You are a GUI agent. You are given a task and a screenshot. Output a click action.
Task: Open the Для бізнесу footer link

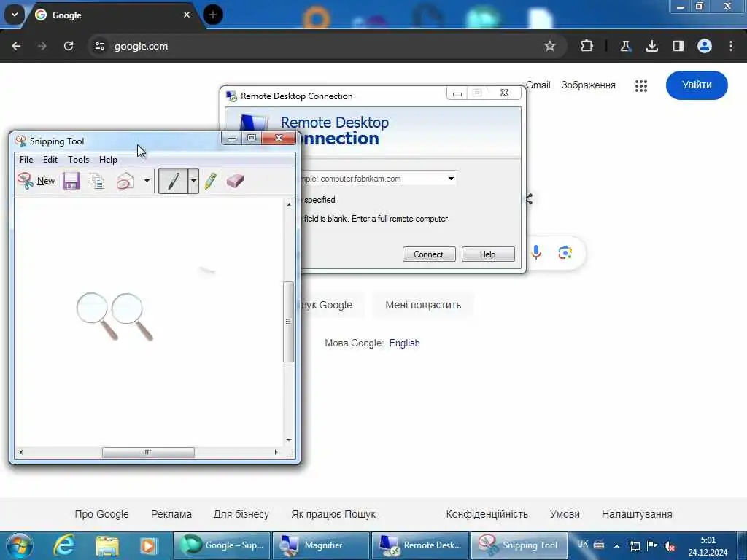[241, 514]
